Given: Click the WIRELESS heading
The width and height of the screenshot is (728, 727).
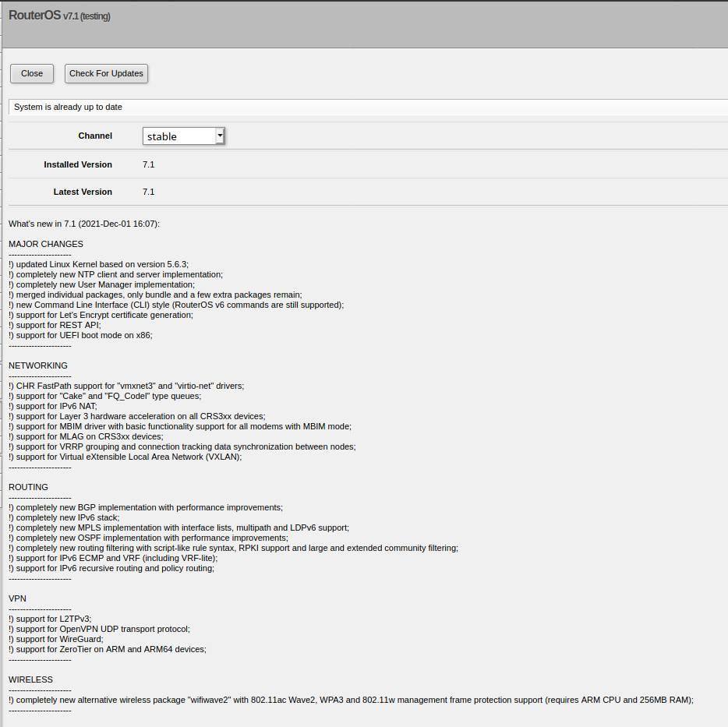Looking at the screenshot, I should (x=30, y=679).
